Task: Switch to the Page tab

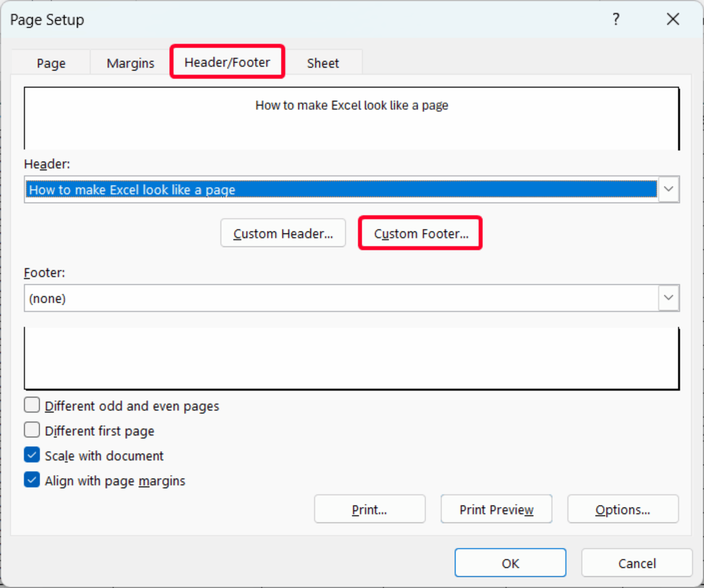Action: click(x=51, y=63)
